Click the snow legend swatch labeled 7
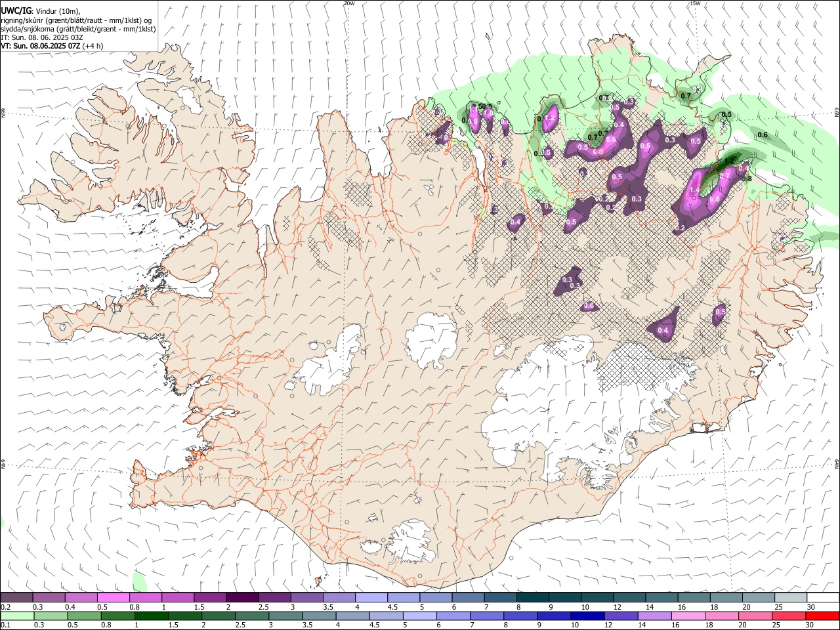The image size is (840, 630). click(x=500, y=597)
